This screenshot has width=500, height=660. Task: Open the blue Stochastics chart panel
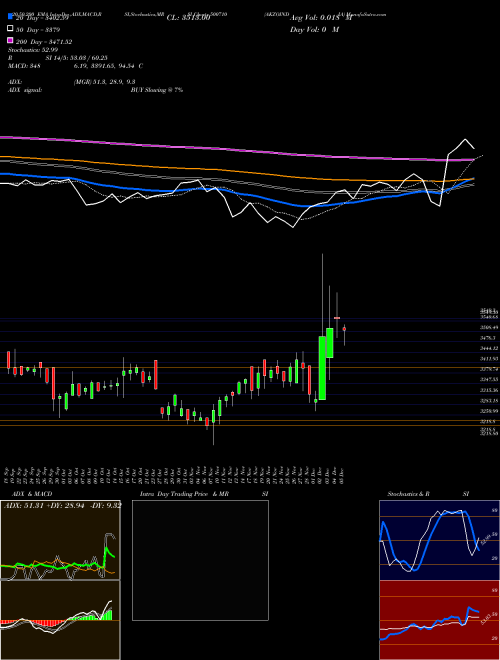click(x=439, y=540)
